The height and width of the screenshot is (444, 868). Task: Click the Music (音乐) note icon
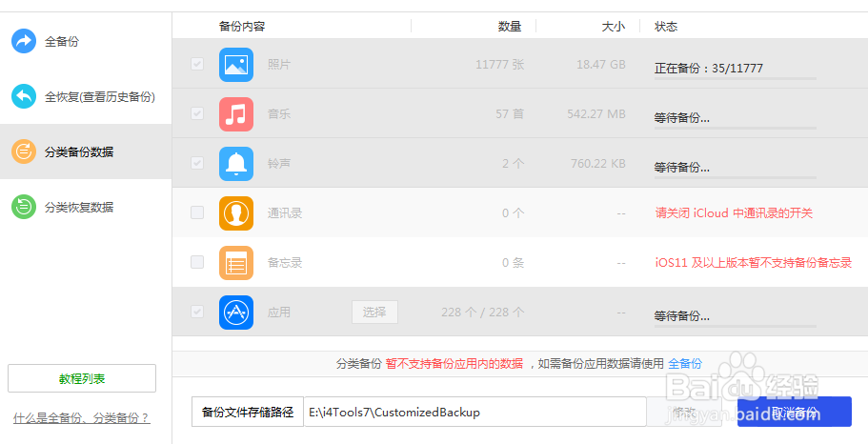[x=236, y=114]
